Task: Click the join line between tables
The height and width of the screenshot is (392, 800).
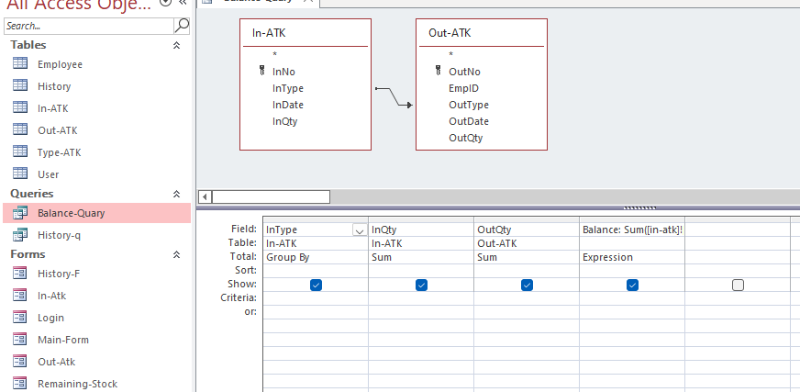Action: [393, 96]
